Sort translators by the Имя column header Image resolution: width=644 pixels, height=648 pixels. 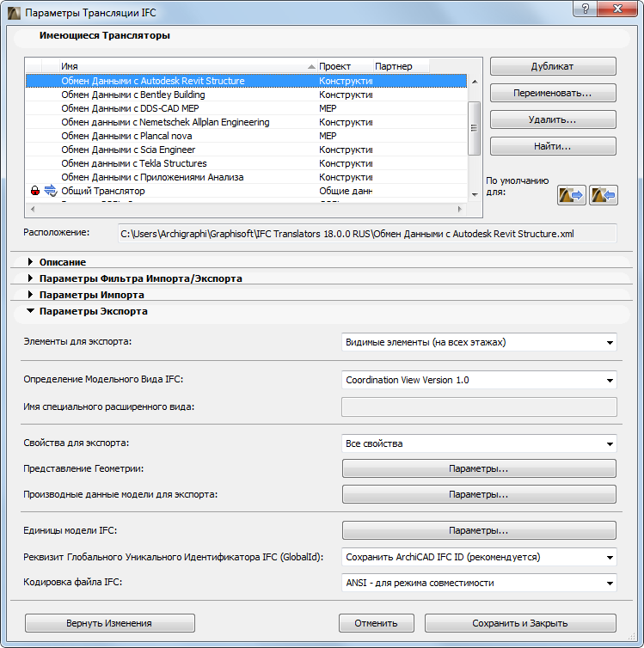coord(188,66)
